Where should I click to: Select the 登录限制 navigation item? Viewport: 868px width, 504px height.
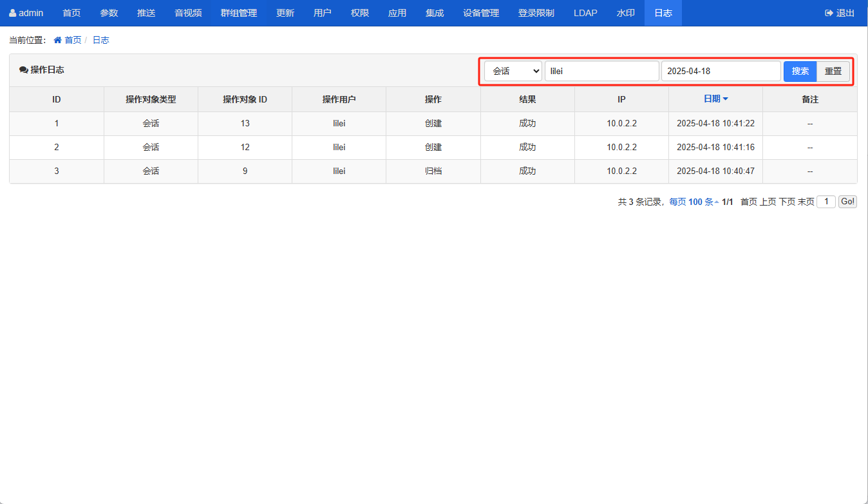click(x=536, y=13)
